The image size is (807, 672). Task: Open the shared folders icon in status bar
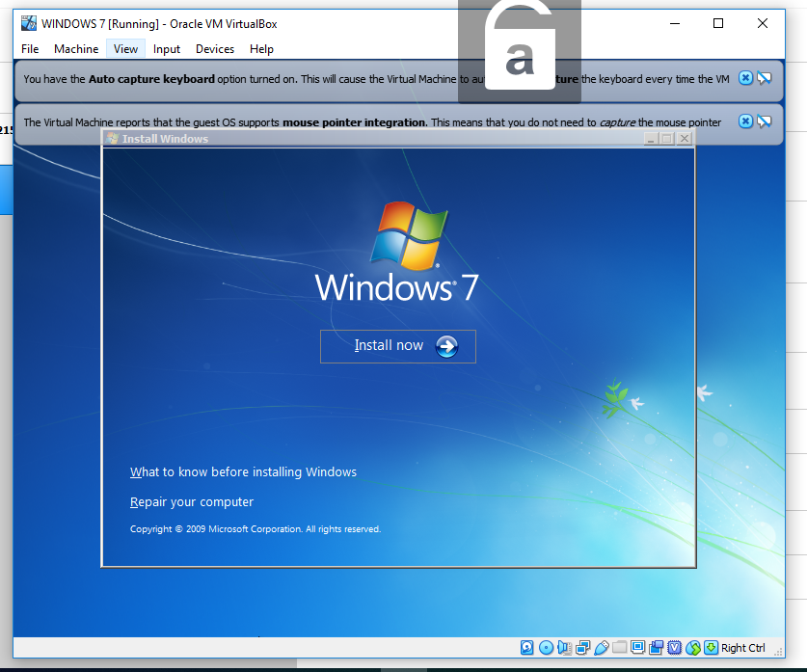pyautogui.click(x=620, y=647)
